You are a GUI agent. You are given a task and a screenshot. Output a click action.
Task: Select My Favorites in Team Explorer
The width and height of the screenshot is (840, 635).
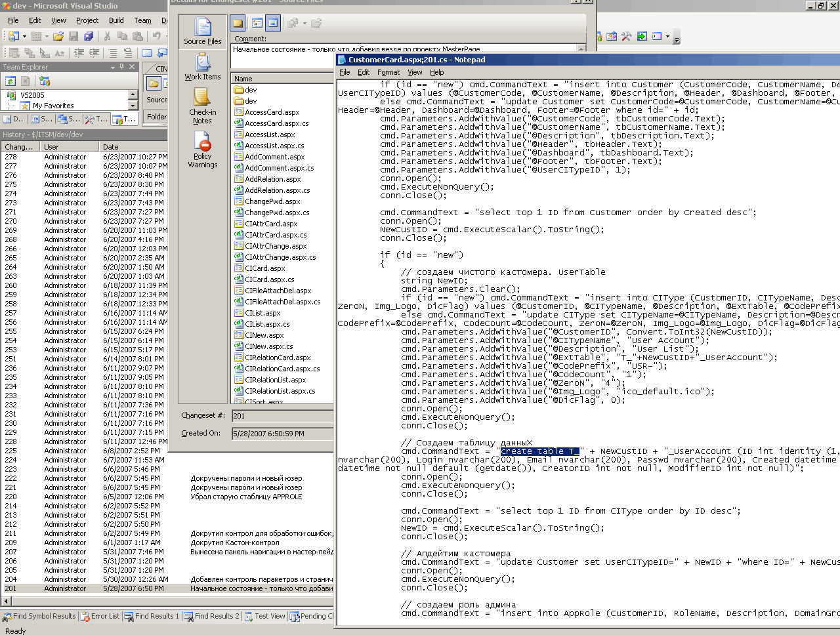53,106
